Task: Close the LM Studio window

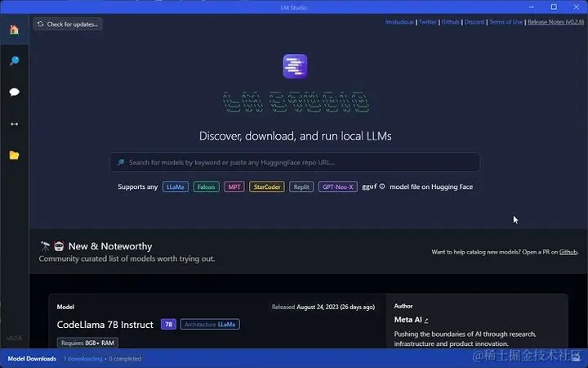Action: pyautogui.click(x=576, y=7)
